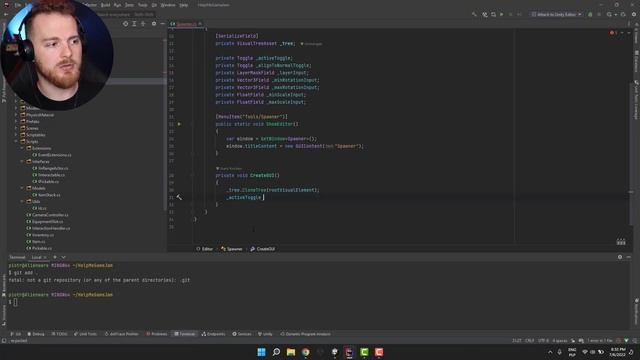The image size is (640, 360).
Task: Open the Problems tool window
Action: (157, 334)
